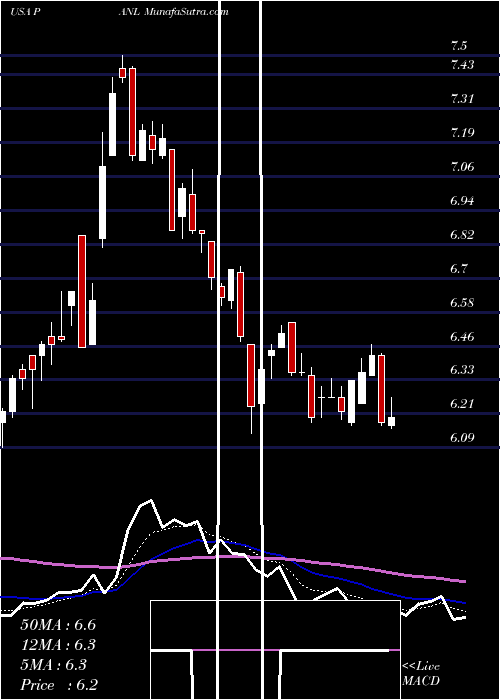500x700 pixels.
Task: Click the last white candle near 6.21
Action: 392,421
